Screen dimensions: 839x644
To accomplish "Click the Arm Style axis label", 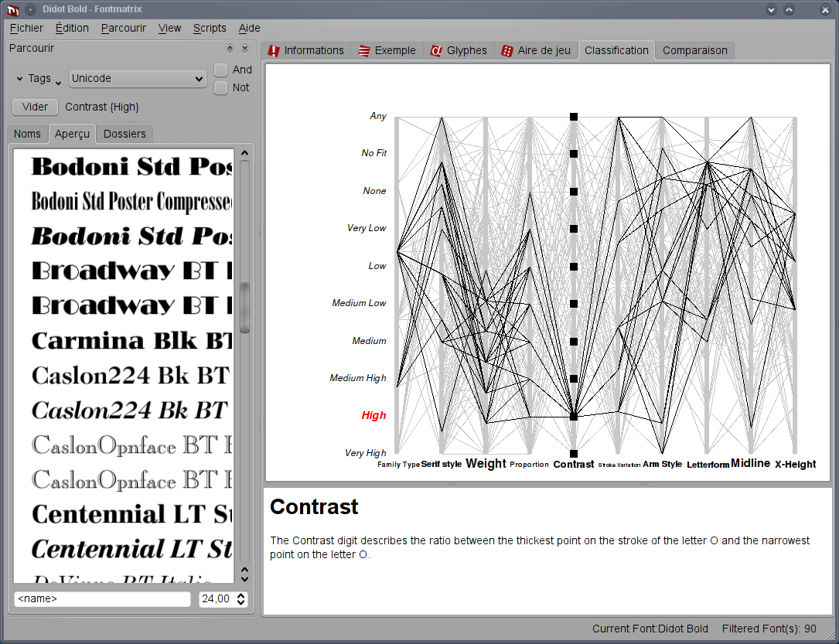I will coord(663,465).
